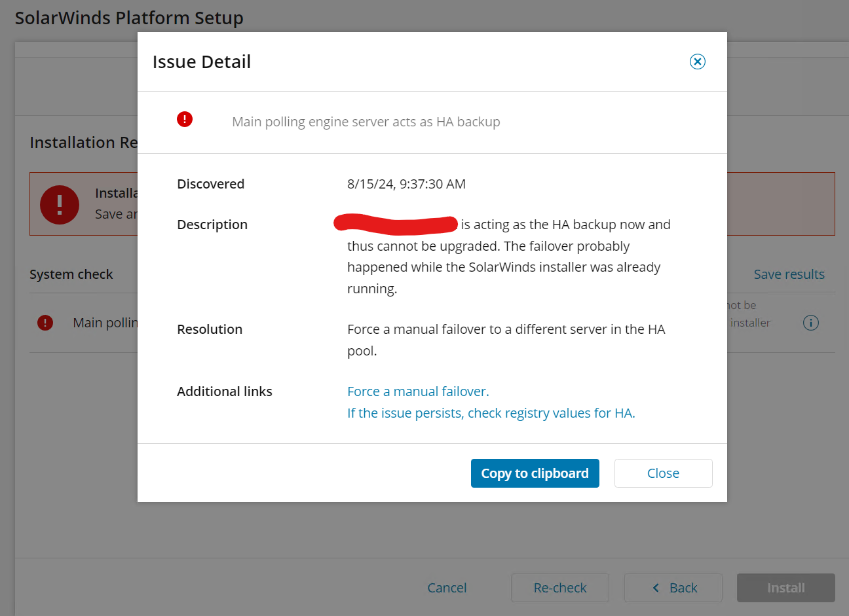The image size is (849, 616).
Task: Close the Issue Detail dialog with X icon
Action: pyautogui.click(x=698, y=62)
